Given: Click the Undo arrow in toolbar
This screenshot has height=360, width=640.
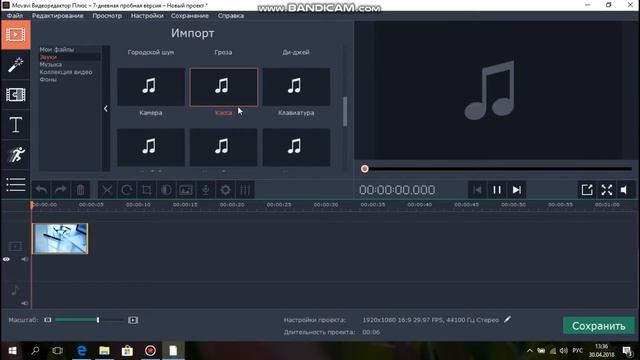Looking at the screenshot, I should pos(41,190).
